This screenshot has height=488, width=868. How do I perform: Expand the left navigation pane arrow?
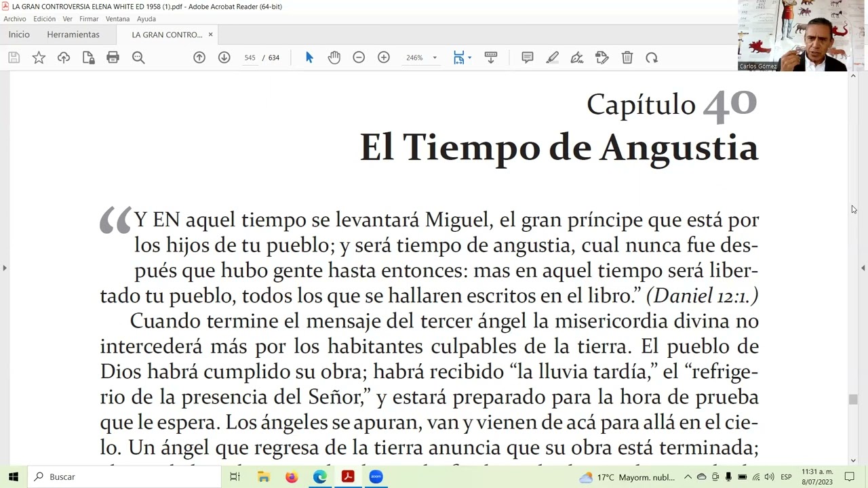4,268
